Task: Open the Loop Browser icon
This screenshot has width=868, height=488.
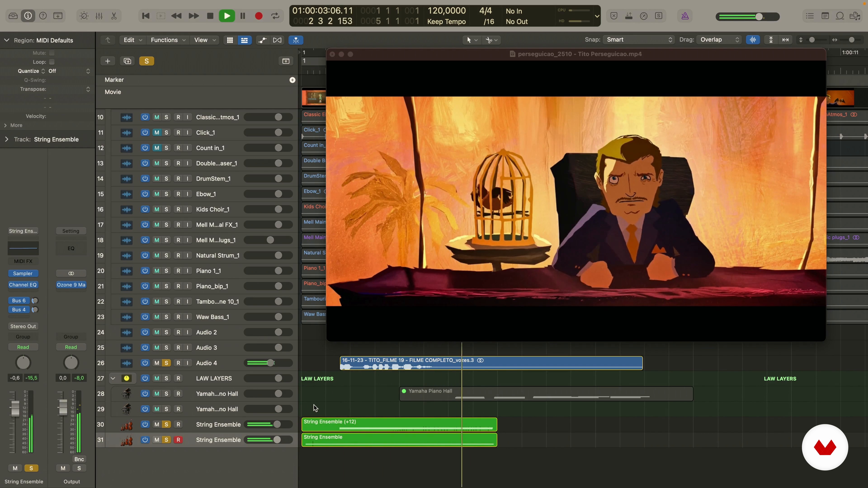Action: (x=840, y=16)
